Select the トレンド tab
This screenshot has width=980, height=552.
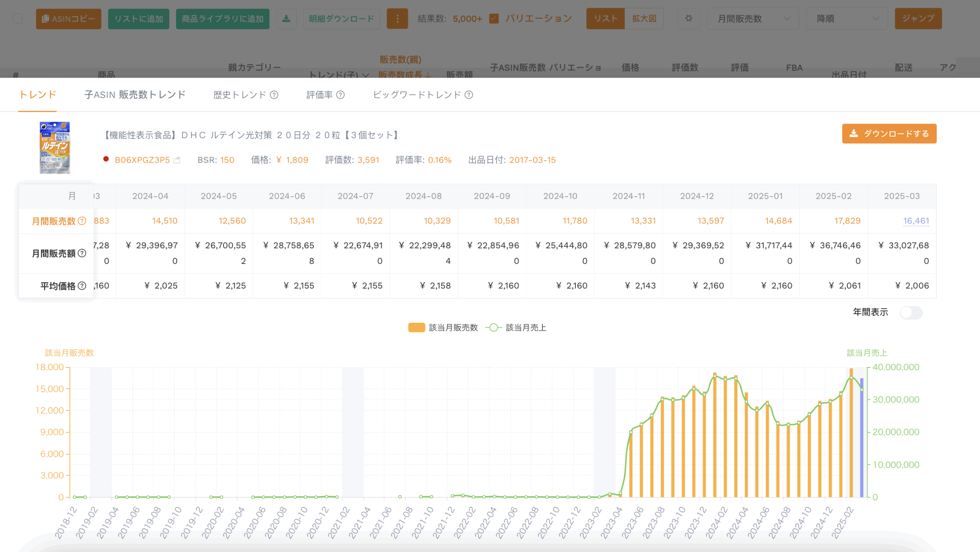click(38, 95)
